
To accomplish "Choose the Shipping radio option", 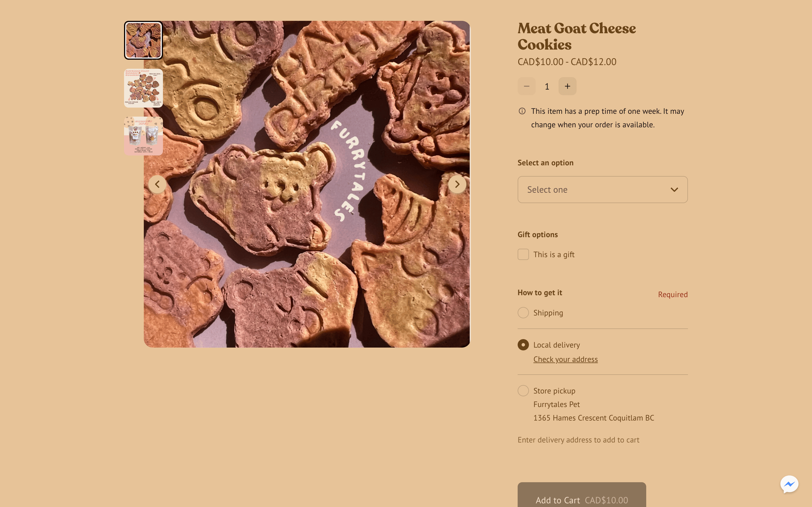I will point(523,313).
